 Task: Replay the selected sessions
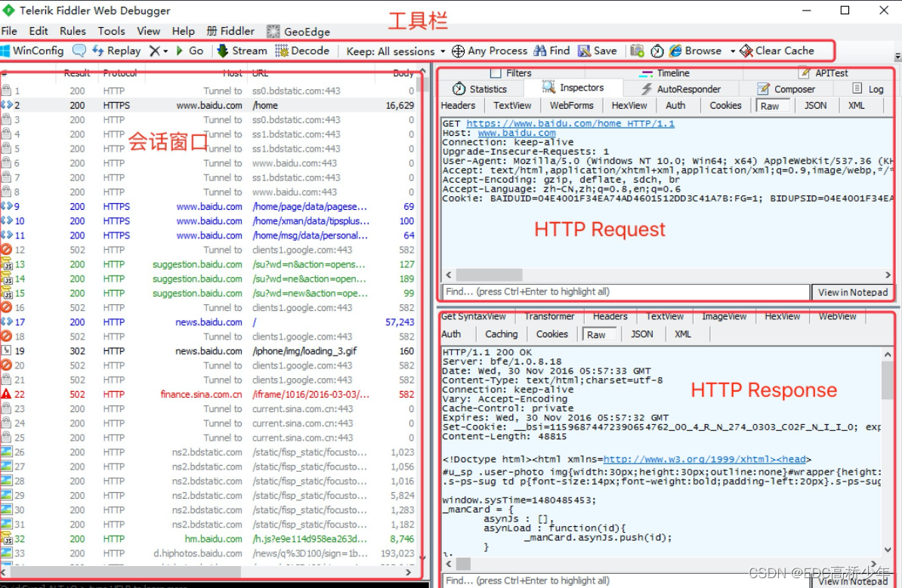tap(117, 51)
